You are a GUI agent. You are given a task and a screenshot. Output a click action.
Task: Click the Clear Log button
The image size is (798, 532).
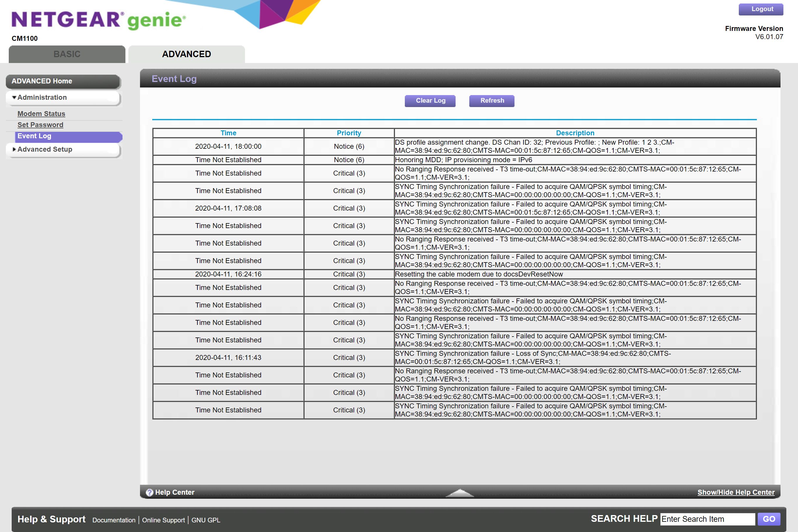[430, 101]
